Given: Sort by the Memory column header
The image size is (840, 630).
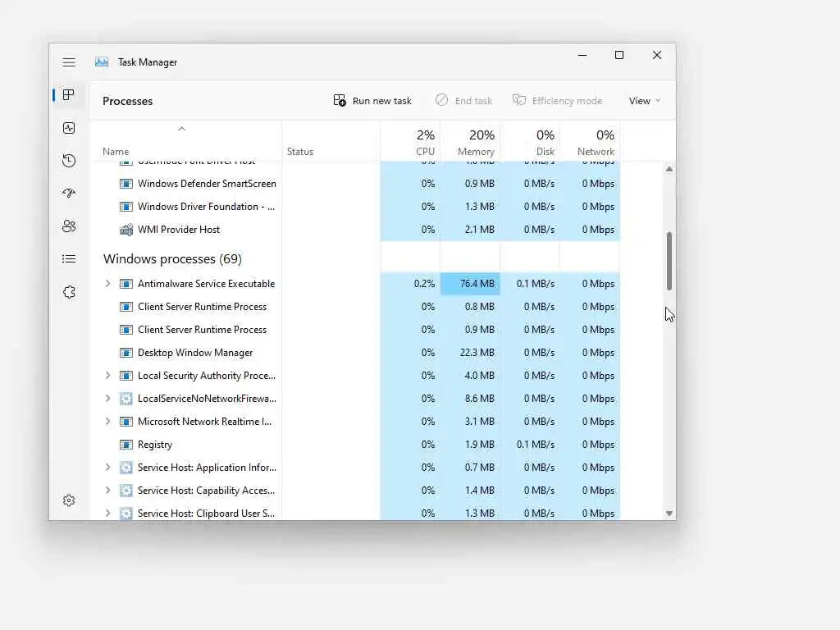Looking at the screenshot, I should pos(470,142).
